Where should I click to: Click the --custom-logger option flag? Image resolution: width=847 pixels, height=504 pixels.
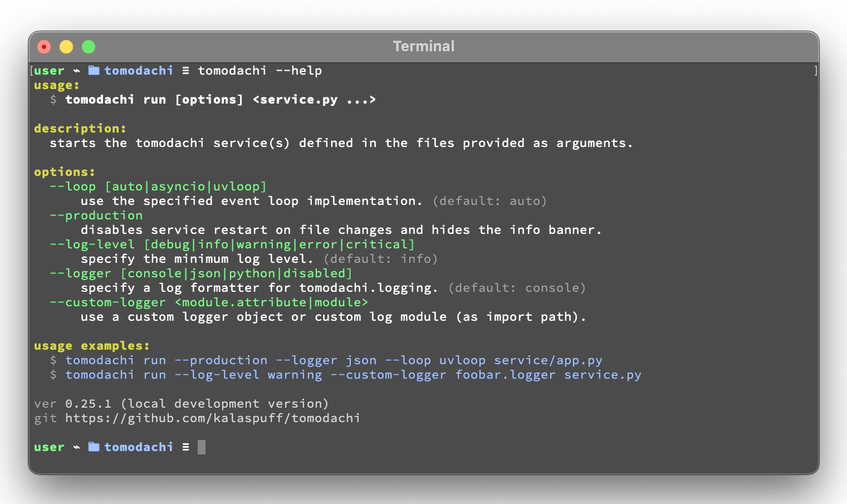pos(107,302)
